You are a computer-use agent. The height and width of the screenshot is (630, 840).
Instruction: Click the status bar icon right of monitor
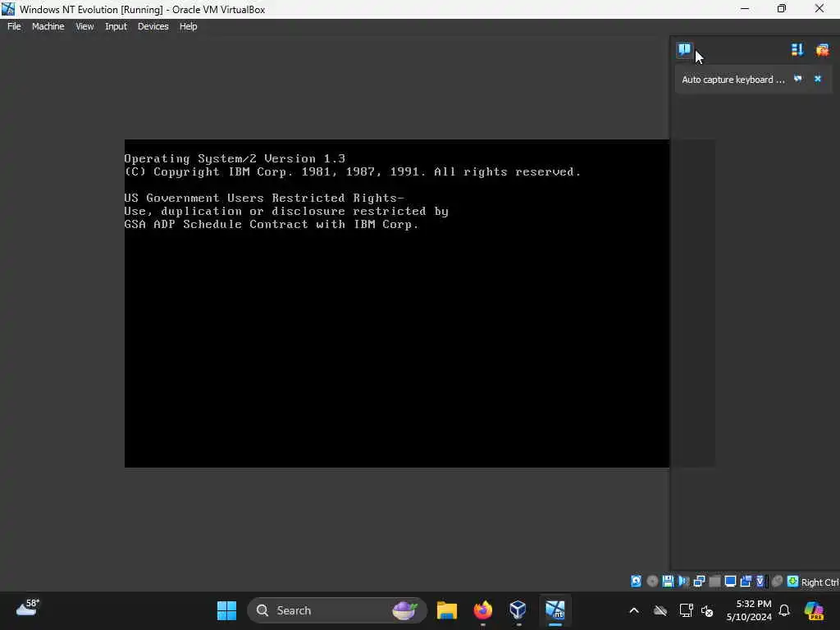[746, 582]
